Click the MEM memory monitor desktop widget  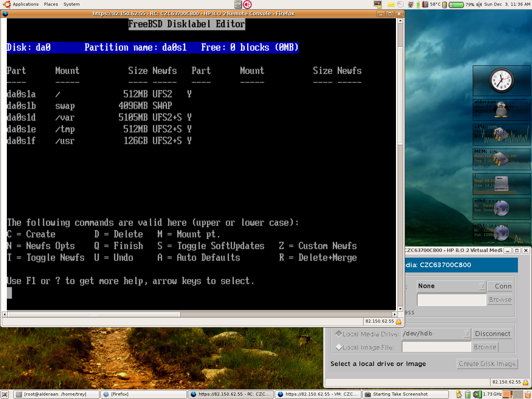pos(501,159)
